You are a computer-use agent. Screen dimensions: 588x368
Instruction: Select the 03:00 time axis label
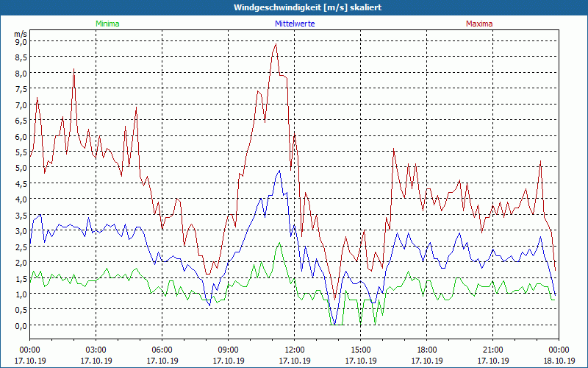[96, 350]
